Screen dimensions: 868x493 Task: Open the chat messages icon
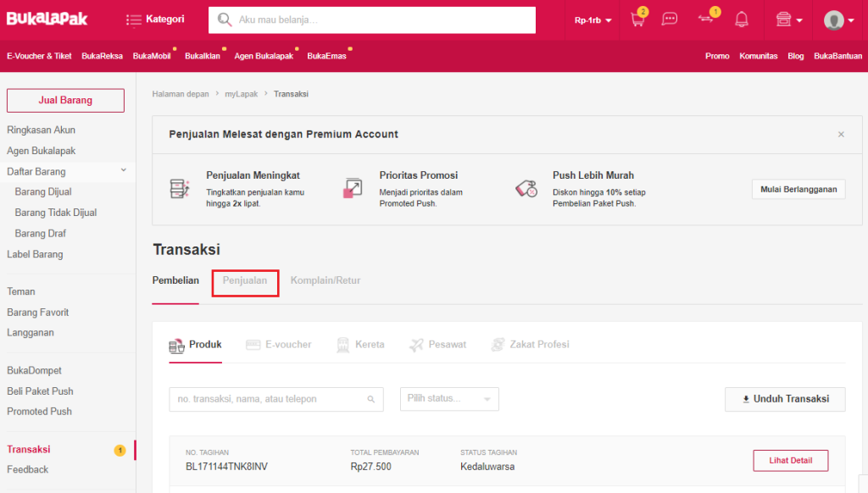click(670, 19)
